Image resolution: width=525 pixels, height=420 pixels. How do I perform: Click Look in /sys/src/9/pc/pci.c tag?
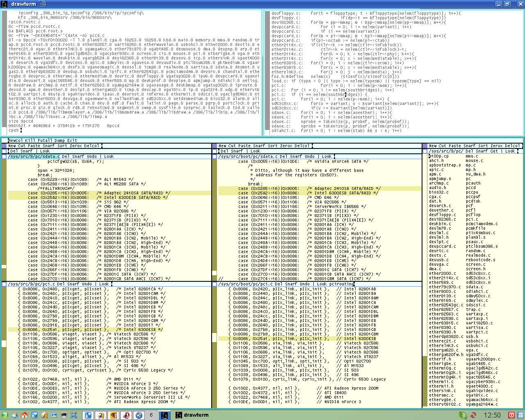click(x=104, y=284)
